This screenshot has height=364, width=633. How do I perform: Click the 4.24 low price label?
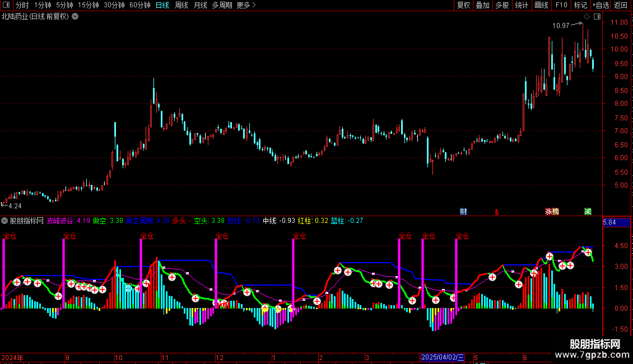[15, 206]
